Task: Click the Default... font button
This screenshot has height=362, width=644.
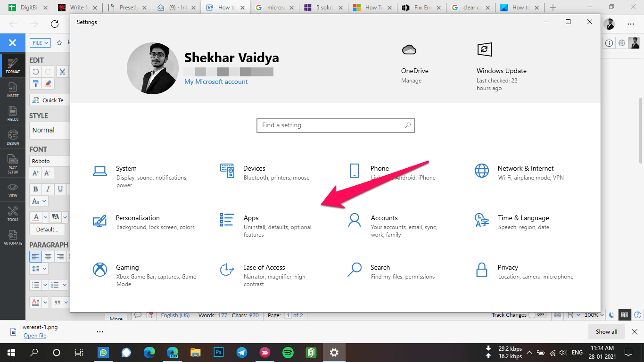Action: point(47,230)
